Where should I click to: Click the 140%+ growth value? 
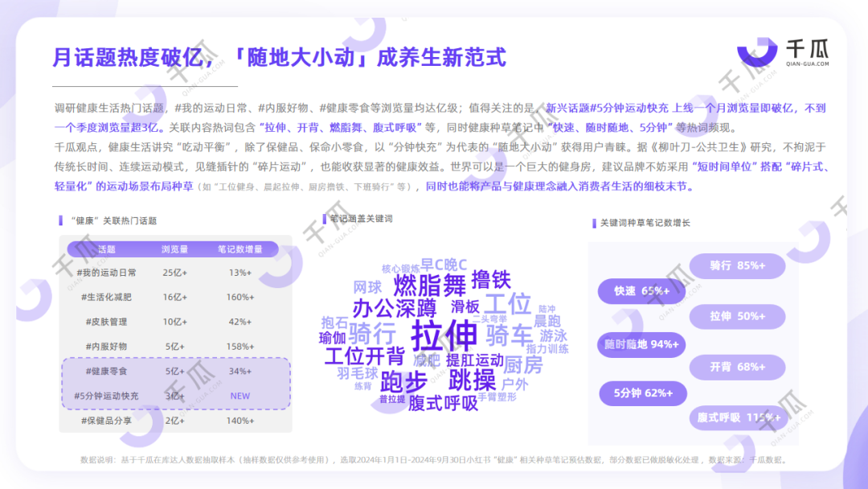240,421
